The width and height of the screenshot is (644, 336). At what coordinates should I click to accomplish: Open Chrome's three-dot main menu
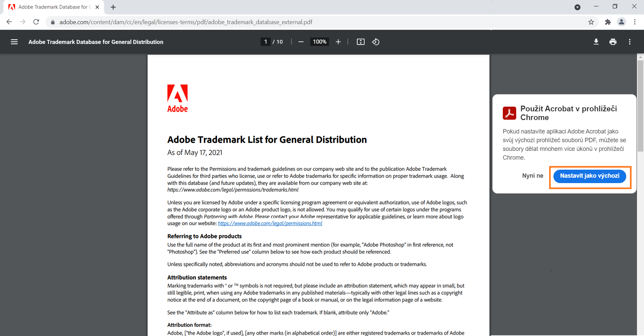click(x=635, y=22)
